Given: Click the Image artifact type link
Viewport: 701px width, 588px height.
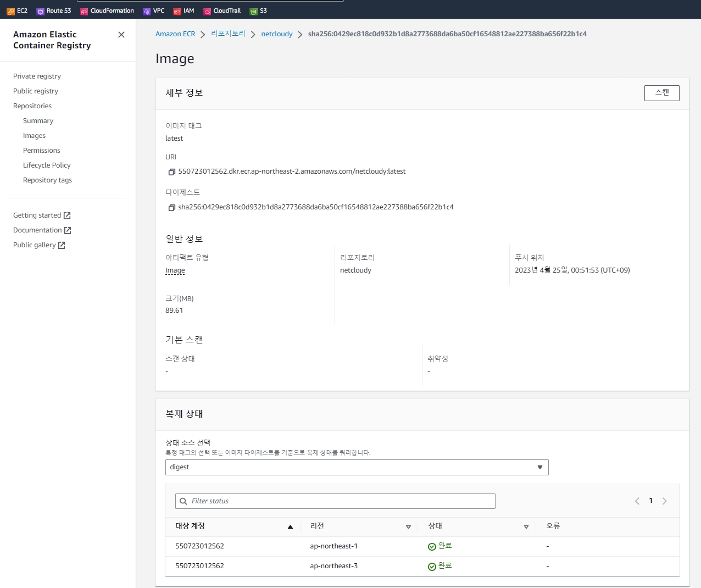Looking at the screenshot, I should tap(175, 270).
